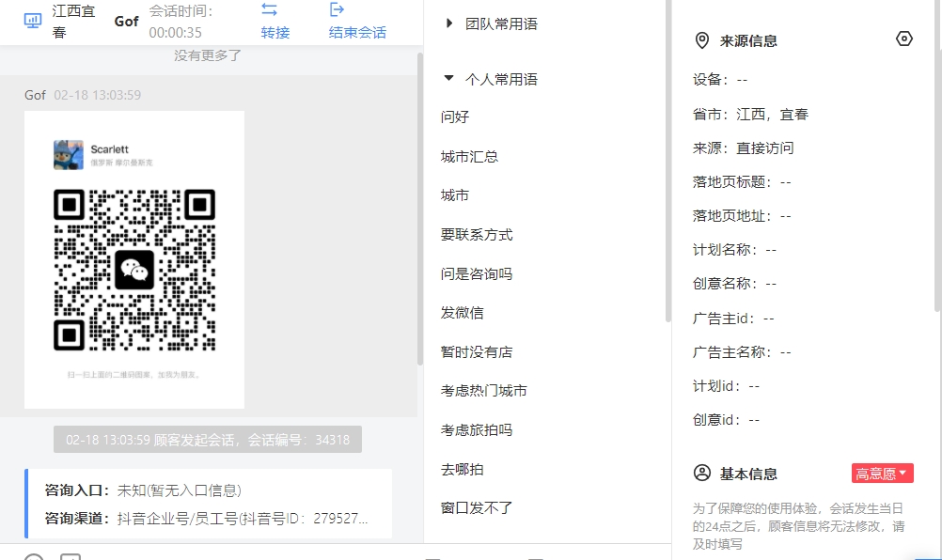This screenshot has width=942, height=560.
Task: Click the message timestamp 02-18 13:03:59
Action: [x=98, y=95]
